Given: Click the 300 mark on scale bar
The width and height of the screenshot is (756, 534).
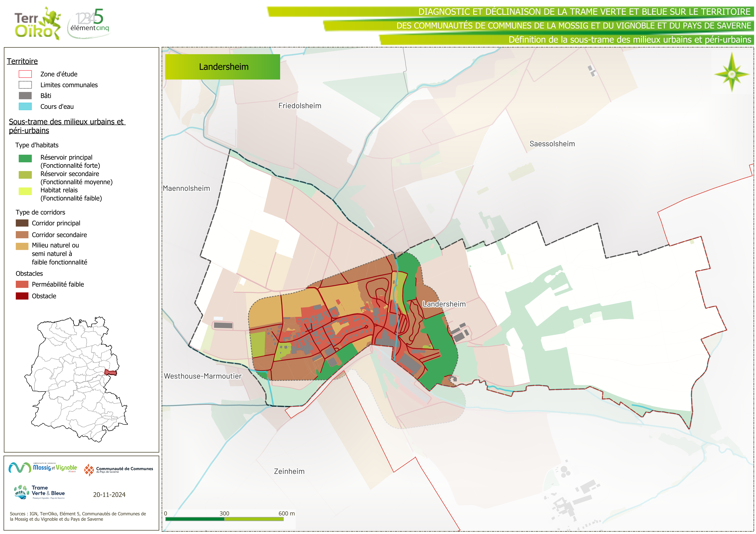Looking at the screenshot, I should [x=224, y=513].
